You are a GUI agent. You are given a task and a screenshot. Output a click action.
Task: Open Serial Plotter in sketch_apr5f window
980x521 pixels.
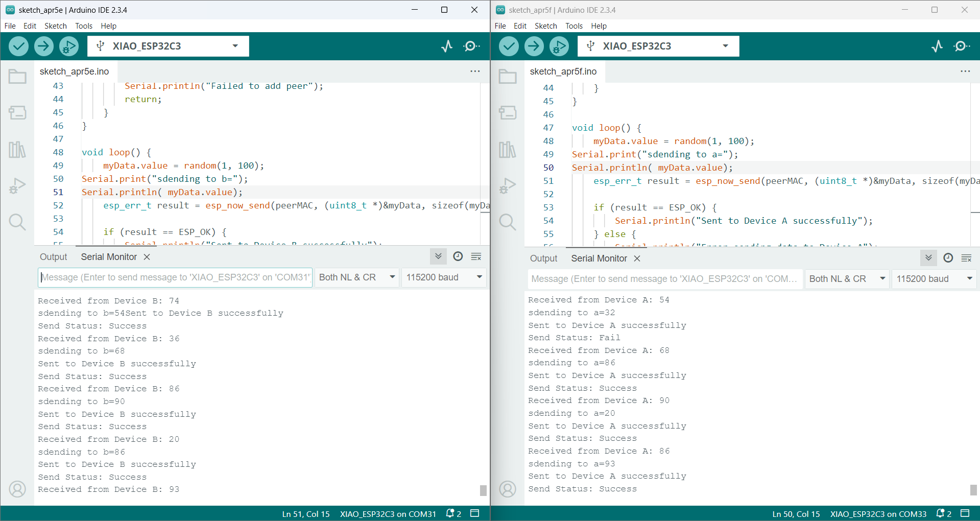(x=937, y=46)
